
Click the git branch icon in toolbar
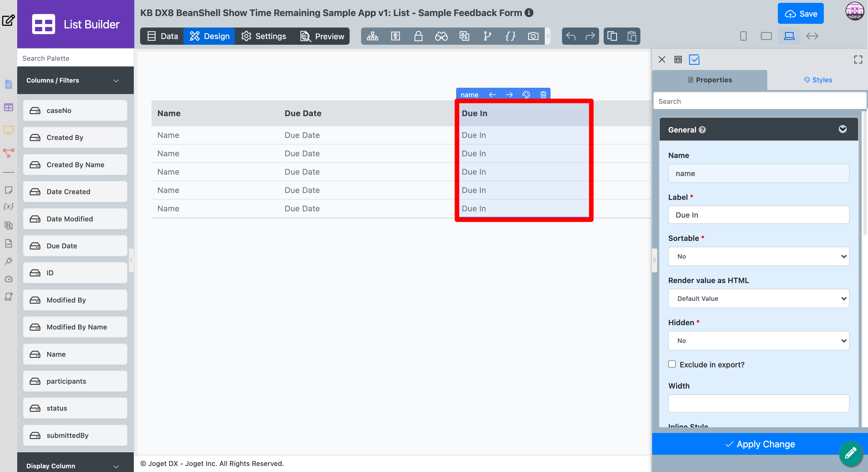[487, 36]
